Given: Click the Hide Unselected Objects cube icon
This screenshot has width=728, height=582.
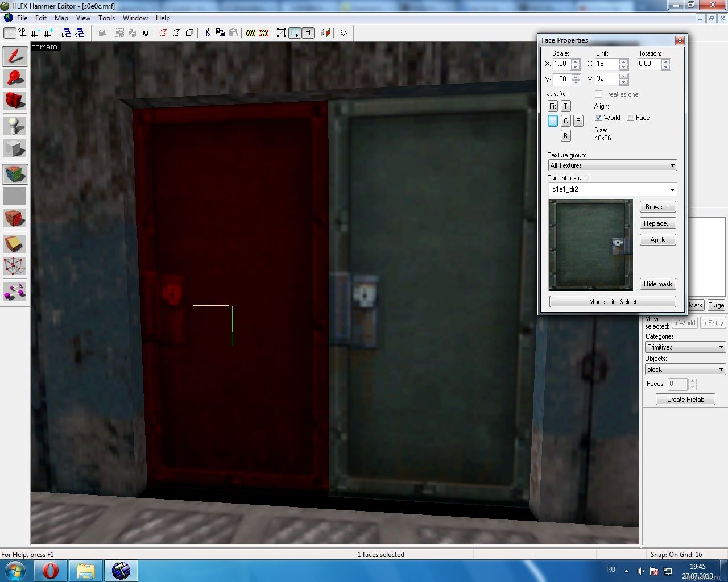Looking at the screenshot, I should 176,33.
